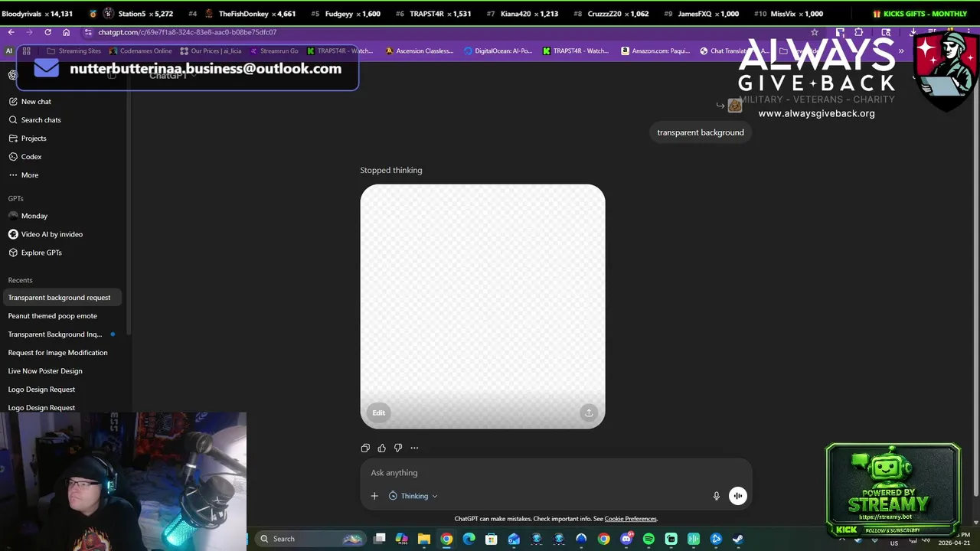The image size is (980, 551).
Task: Click the Ask anything message field
Action: pyautogui.click(x=555, y=473)
